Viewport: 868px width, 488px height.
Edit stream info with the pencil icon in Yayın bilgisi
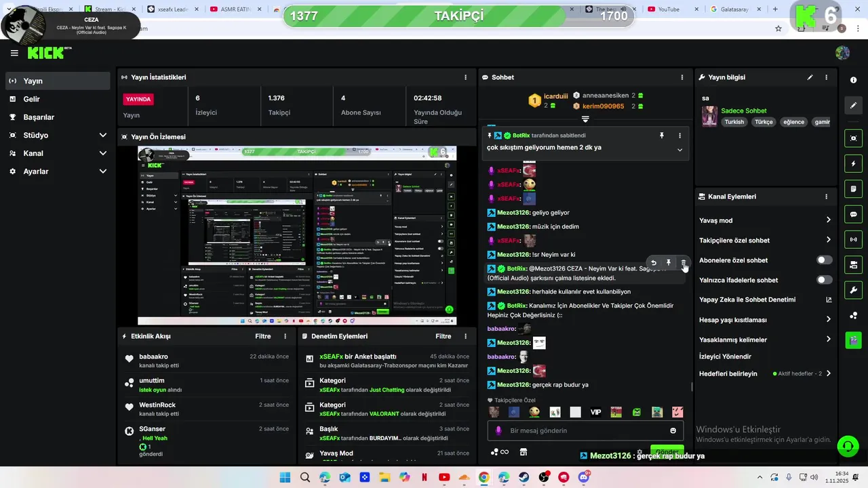click(x=810, y=77)
